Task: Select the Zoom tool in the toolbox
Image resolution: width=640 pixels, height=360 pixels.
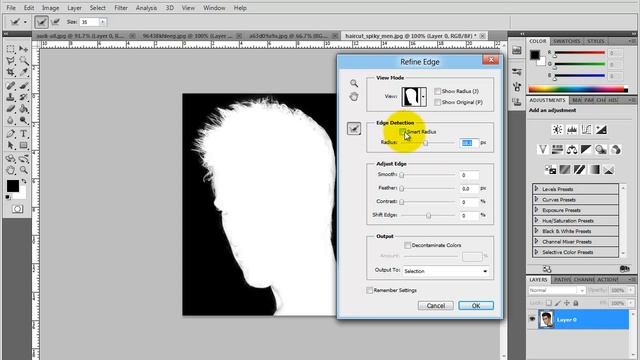Action: (24, 170)
